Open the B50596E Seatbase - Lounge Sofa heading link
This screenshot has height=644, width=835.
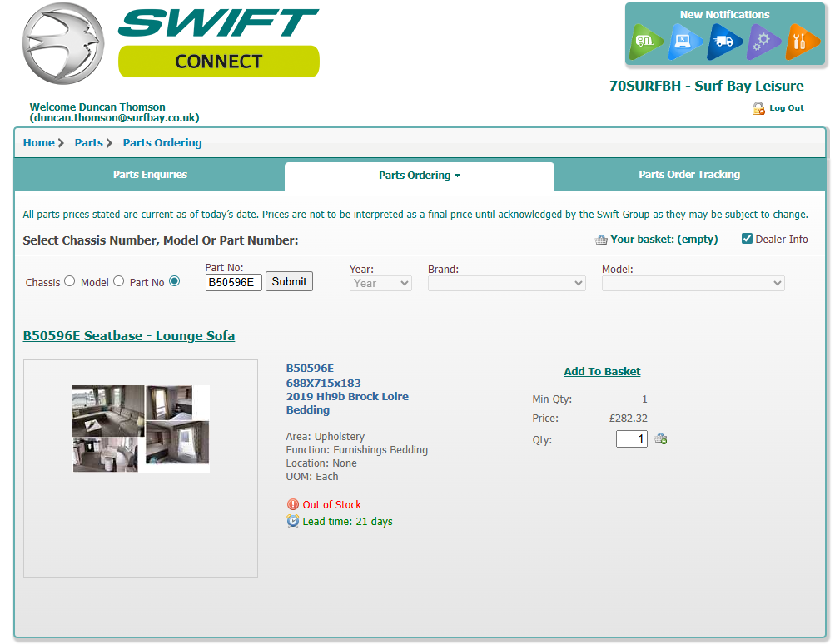129,336
